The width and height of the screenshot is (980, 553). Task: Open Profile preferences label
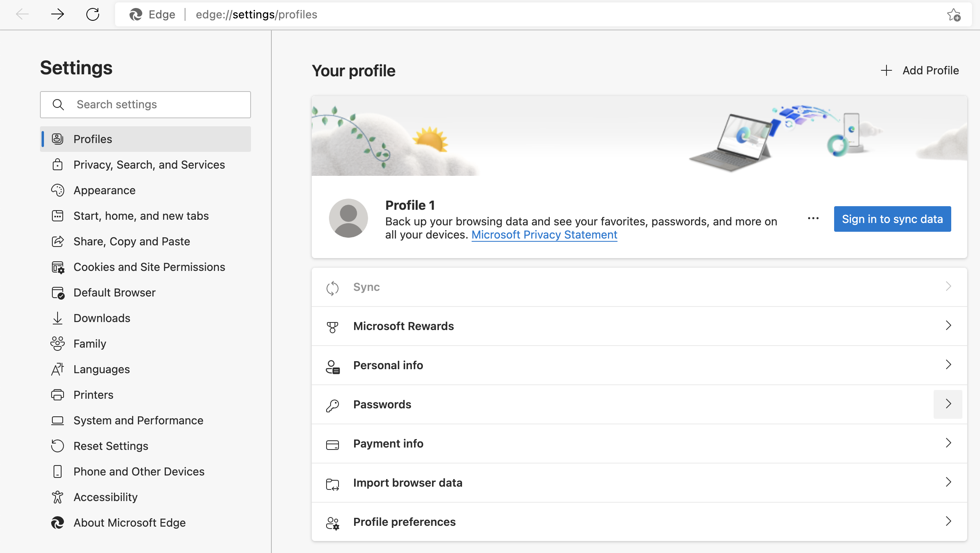404,522
